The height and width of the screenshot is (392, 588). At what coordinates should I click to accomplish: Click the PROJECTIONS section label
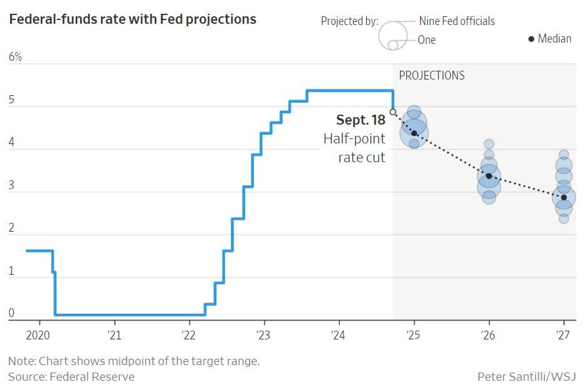coord(432,76)
